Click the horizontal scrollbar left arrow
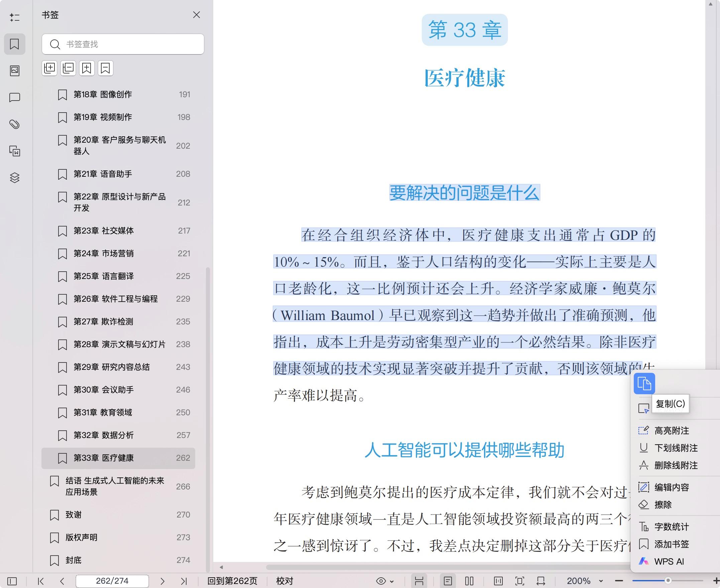Image resolution: width=720 pixels, height=588 pixels. pyautogui.click(x=221, y=567)
